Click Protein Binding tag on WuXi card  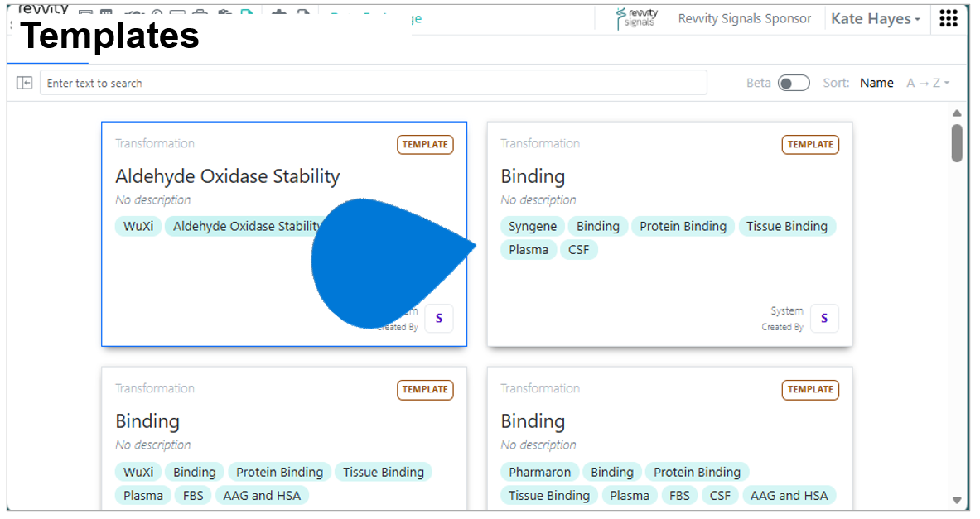(x=279, y=472)
